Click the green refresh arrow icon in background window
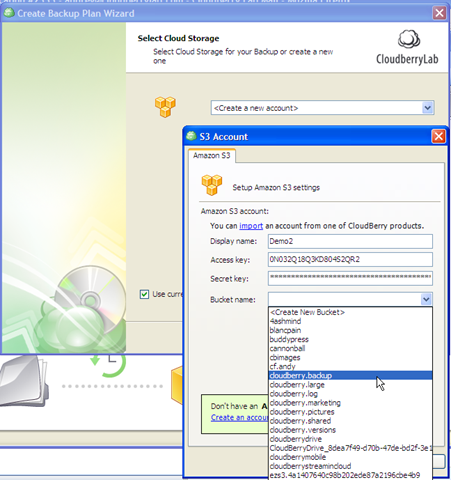 (108, 365)
